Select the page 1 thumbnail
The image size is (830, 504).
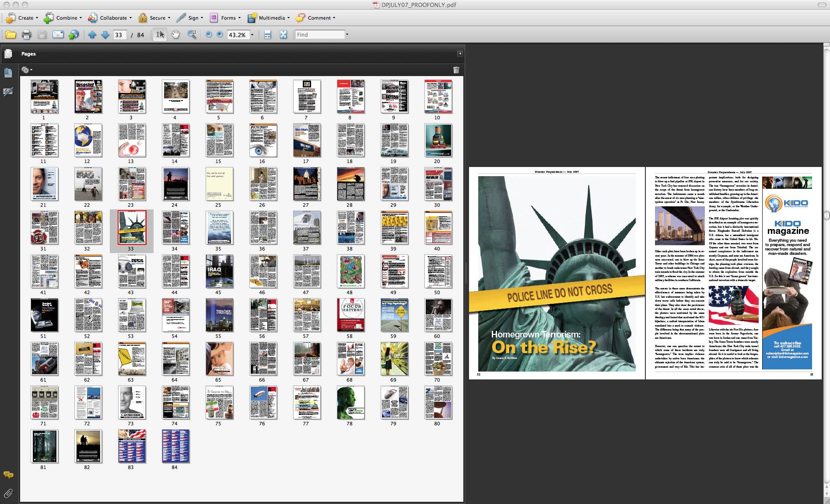click(44, 97)
